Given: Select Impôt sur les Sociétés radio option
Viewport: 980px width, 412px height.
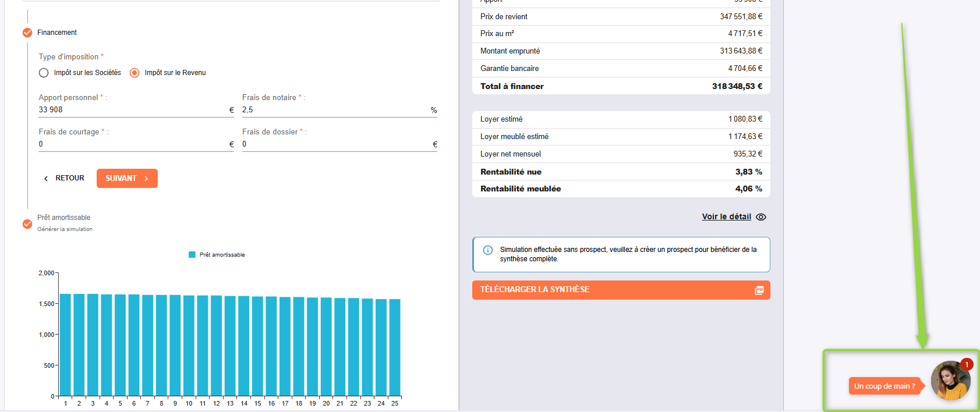Looking at the screenshot, I should 44,73.
